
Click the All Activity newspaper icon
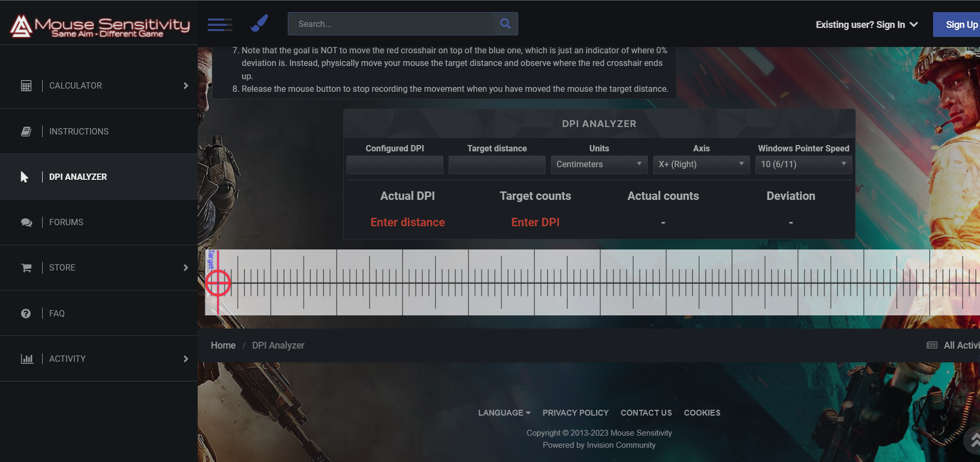click(932, 345)
